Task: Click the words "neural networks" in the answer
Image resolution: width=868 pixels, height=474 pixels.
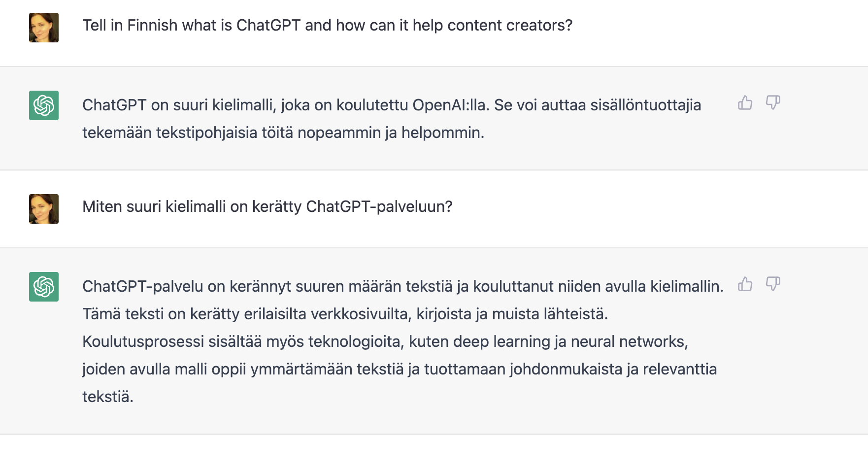Action: (x=629, y=341)
